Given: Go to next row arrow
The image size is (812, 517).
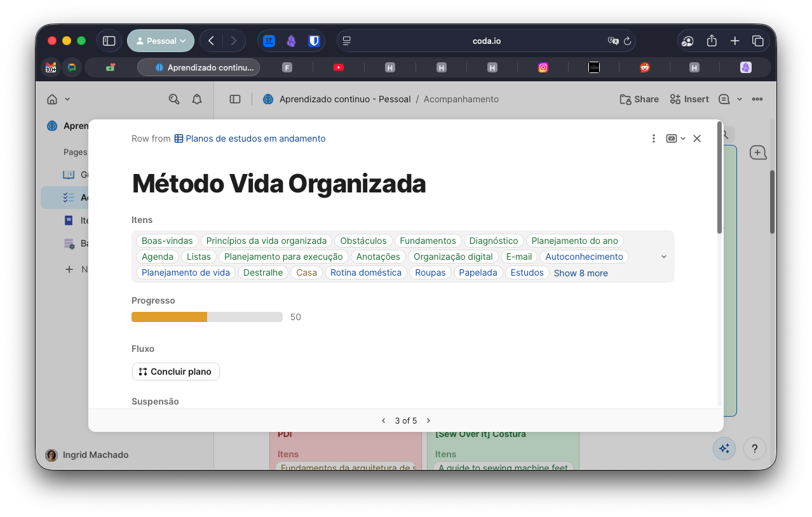Looking at the screenshot, I should click(428, 420).
